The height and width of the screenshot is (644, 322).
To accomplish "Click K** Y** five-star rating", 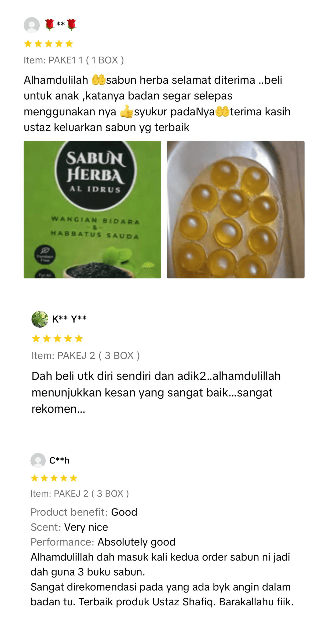I will 57,338.
